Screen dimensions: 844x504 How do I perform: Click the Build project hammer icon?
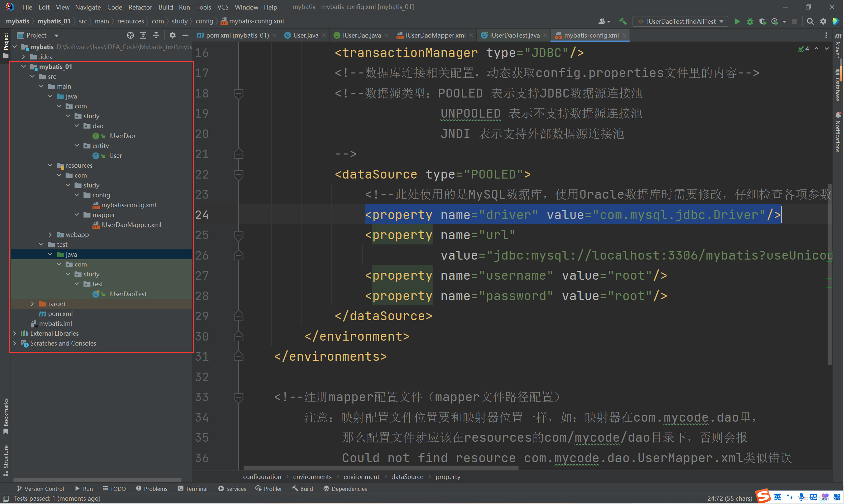(623, 21)
